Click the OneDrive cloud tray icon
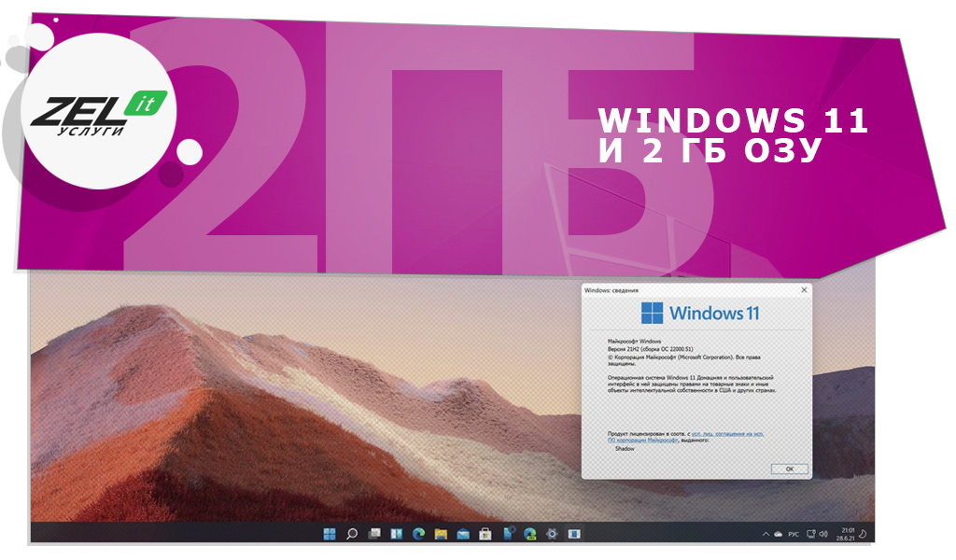 coord(776,534)
